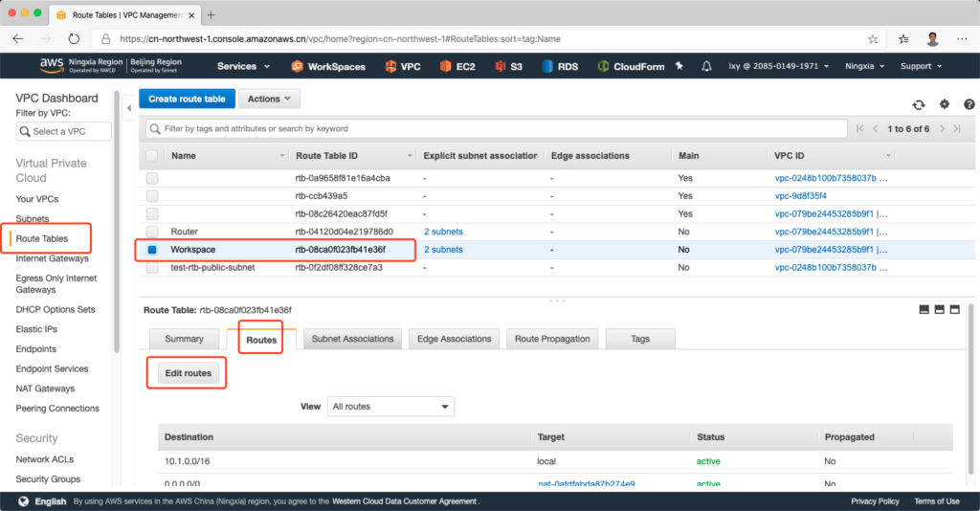980x511 pixels.
Task: Click the help question mark icon
Action: tap(969, 104)
